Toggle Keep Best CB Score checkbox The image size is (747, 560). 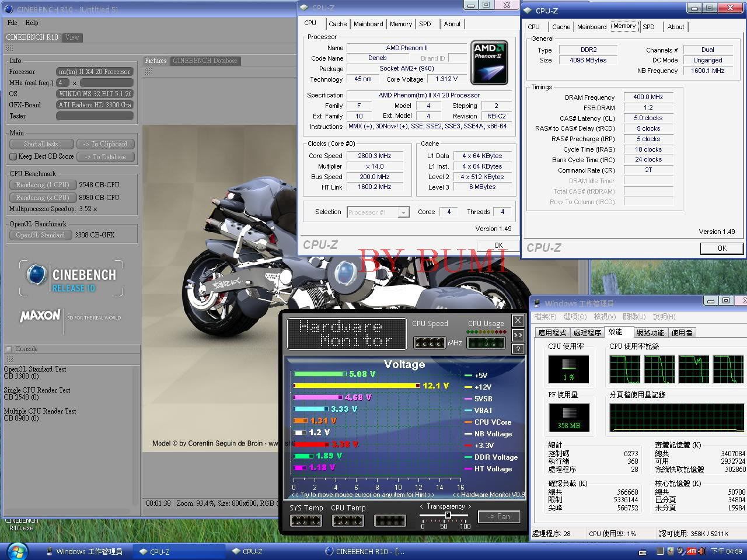pyautogui.click(x=13, y=156)
